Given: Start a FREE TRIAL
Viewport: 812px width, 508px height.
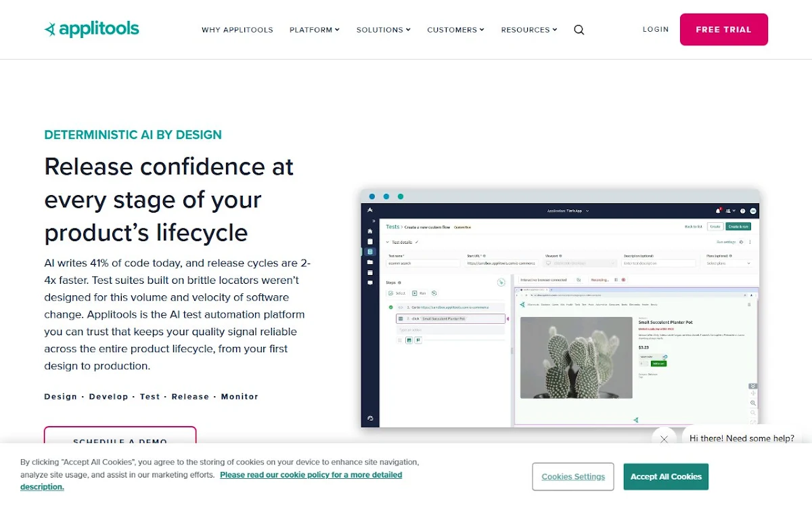Looking at the screenshot, I should (724, 29).
